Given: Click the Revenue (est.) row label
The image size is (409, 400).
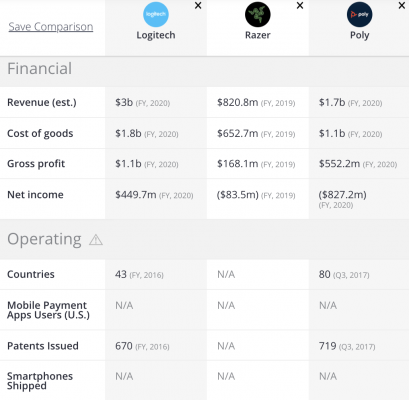Looking at the screenshot, I should [x=42, y=102].
